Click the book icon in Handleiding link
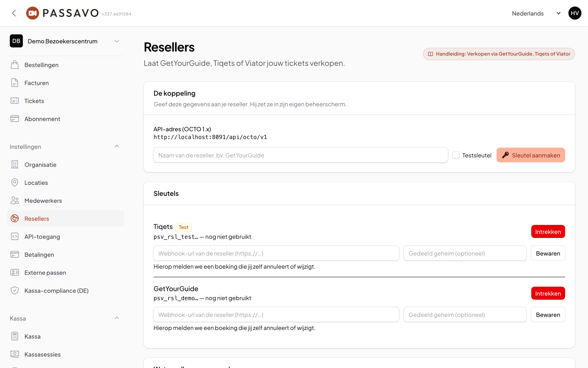Image resolution: width=588 pixels, height=368 pixels. (430, 54)
